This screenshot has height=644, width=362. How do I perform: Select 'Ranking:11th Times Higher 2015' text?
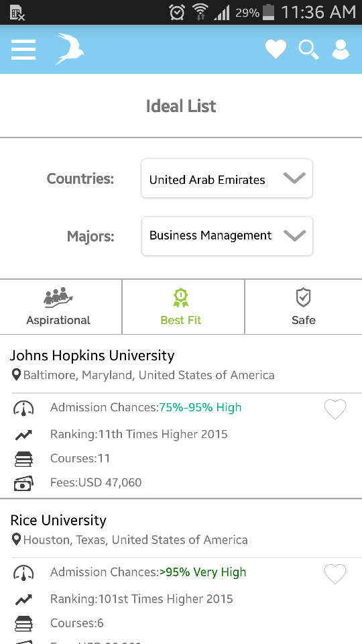coord(139,434)
